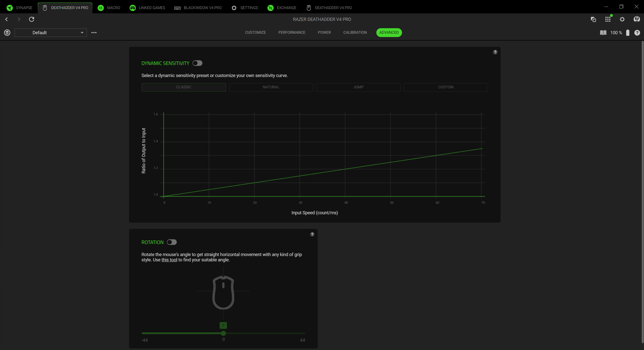The height and width of the screenshot is (350, 644).
Task: Open the three-dot profile options menu
Action: point(94,32)
